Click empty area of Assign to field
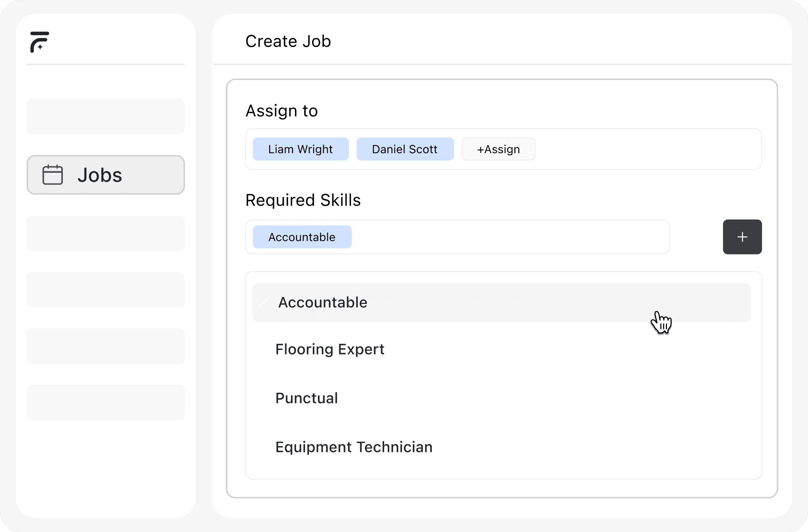 point(648,149)
